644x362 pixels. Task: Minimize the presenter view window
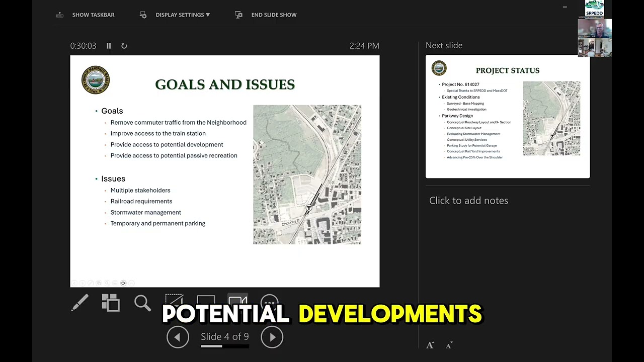click(565, 7)
